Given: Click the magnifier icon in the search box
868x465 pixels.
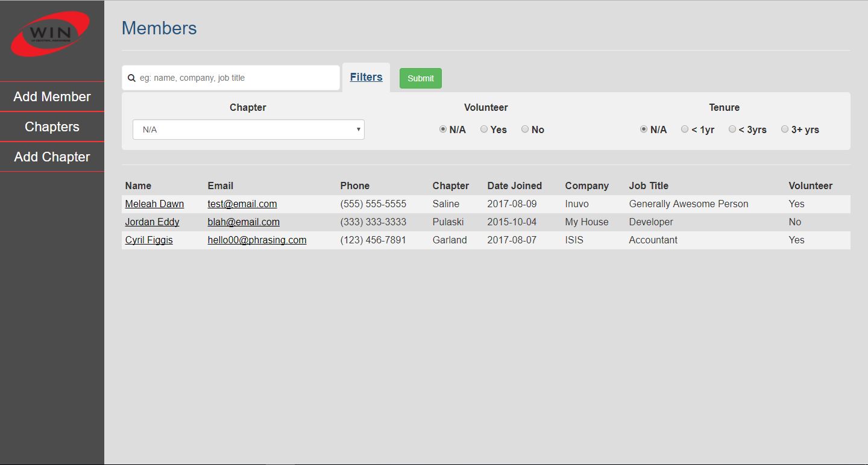Looking at the screenshot, I should tap(131, 78).
